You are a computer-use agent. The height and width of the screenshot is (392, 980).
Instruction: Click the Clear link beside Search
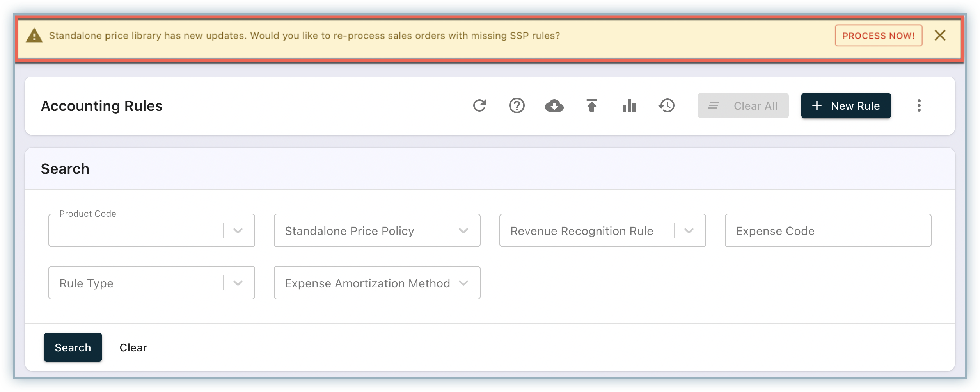(x=133, y=347)
